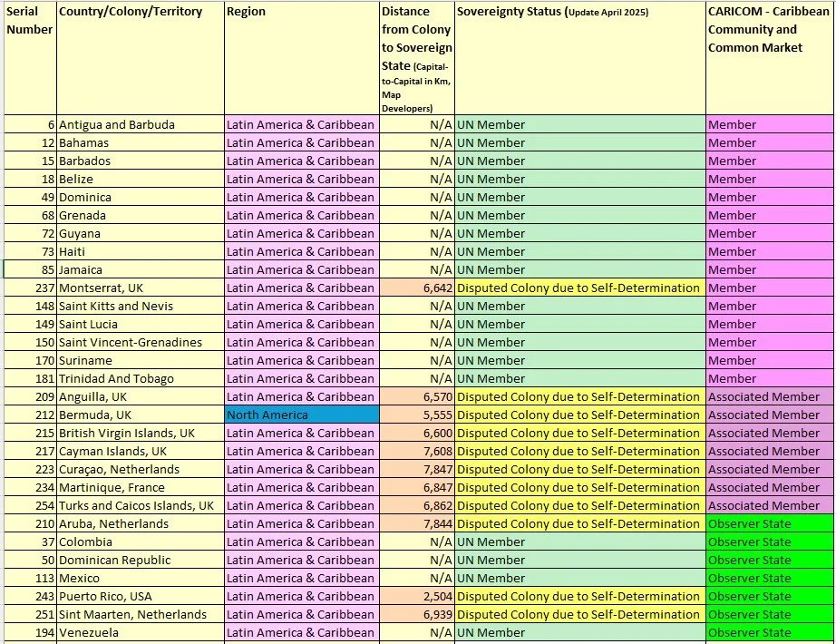Screen dimensions: 836x644
Task: Select serial number 212 cell
Action: click(30, 415)
